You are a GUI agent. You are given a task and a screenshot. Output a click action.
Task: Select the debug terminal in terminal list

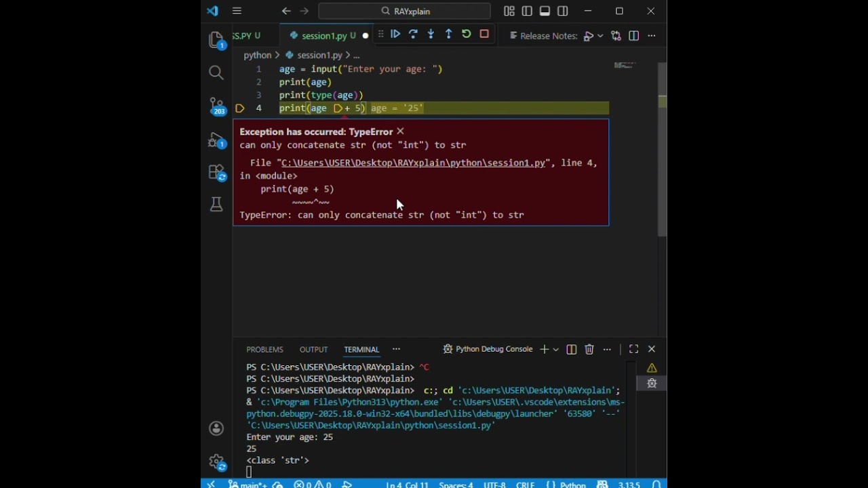(652, 384)
